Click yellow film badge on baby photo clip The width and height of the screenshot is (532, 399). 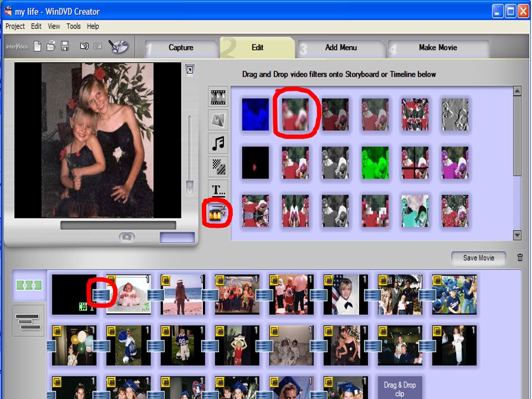[111, 280]
